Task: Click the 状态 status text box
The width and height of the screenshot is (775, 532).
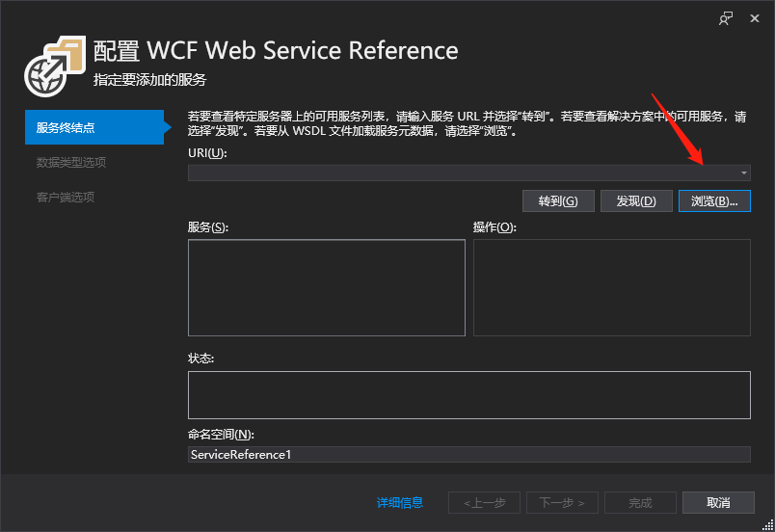Action: coord(469,395)
